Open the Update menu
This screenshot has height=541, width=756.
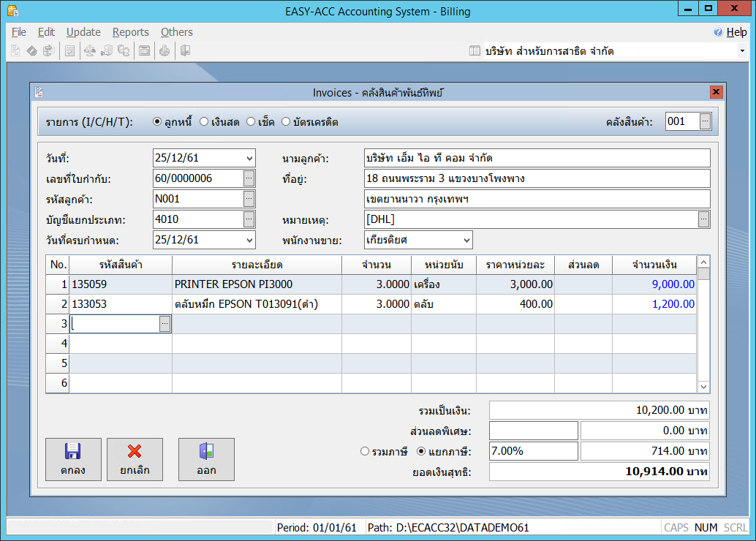83,32
